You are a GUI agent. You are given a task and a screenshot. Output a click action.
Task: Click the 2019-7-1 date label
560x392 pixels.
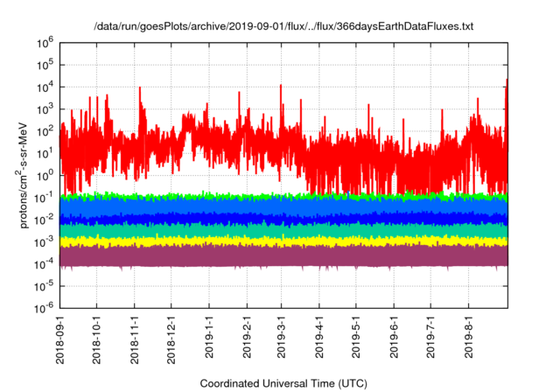click(x=430, y=337)
